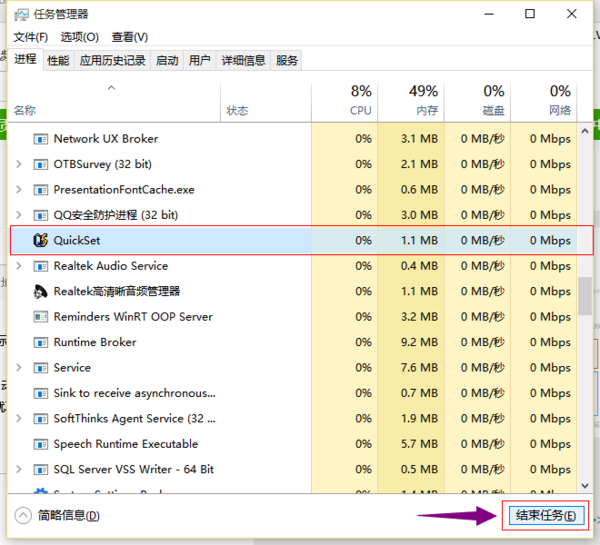The image size is (600, 545).
Task: Switch to the 用户 tab
Action: [x=200, y=60]
